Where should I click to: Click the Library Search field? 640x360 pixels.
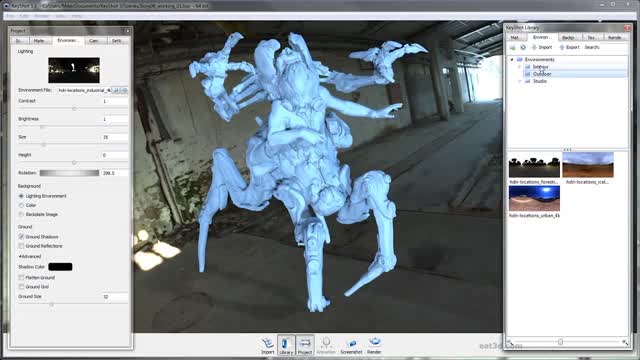coord(614,47)
